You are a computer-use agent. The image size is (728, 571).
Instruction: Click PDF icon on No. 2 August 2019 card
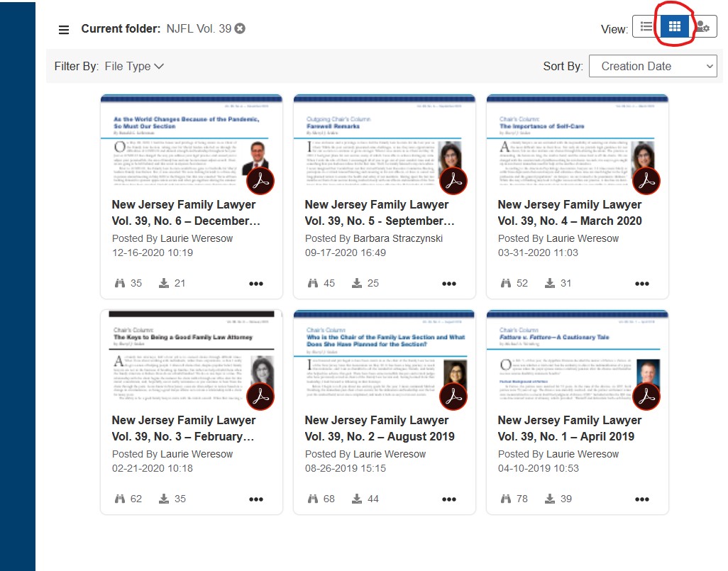pos(453,397)
